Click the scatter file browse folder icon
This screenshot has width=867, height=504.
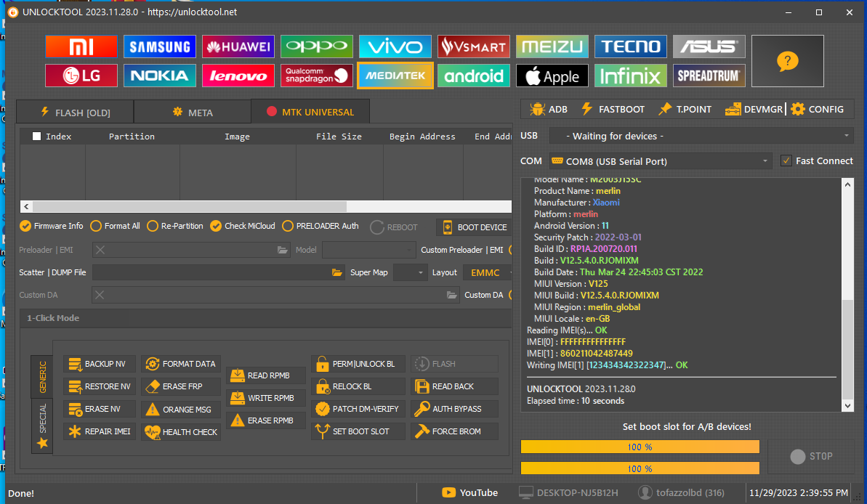337,272
